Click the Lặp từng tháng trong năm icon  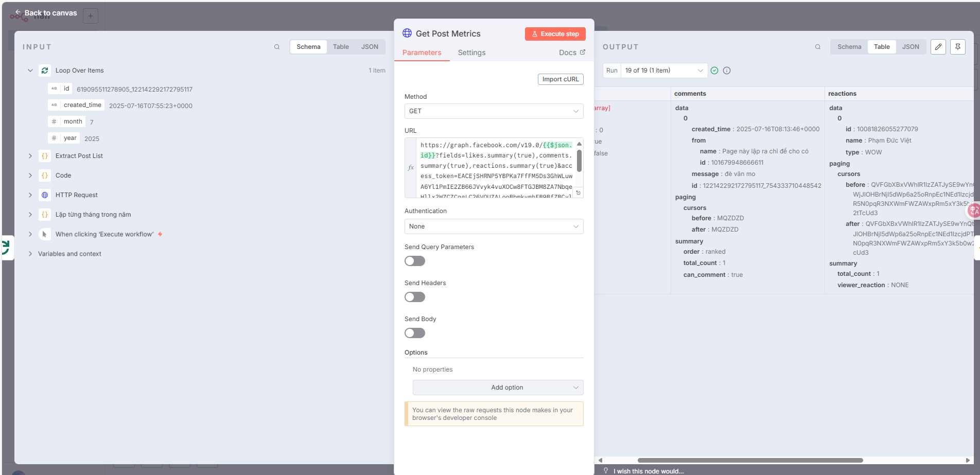coord(45,215)
